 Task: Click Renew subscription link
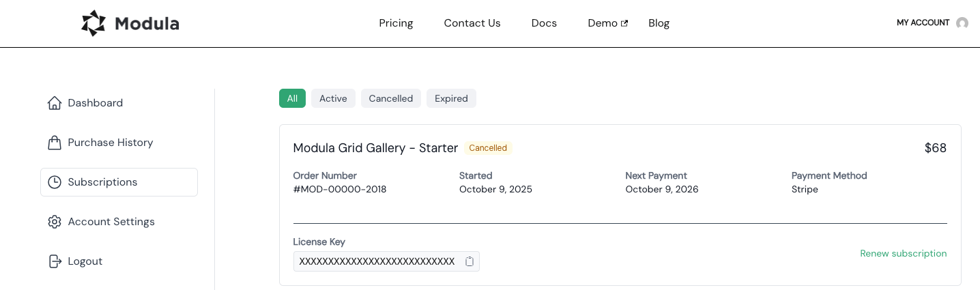pyautogui.click(x=903, y=253)
